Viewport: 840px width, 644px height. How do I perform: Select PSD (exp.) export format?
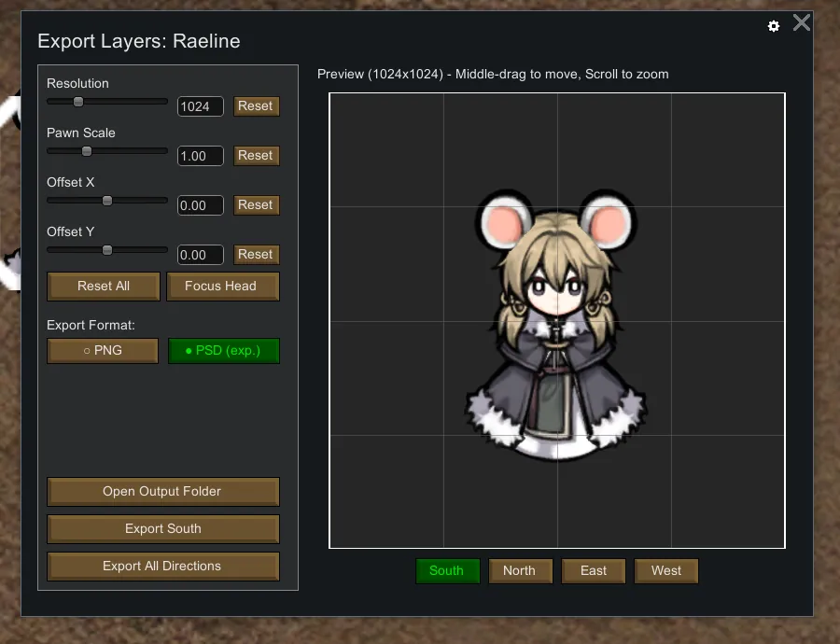coord(223,351)
